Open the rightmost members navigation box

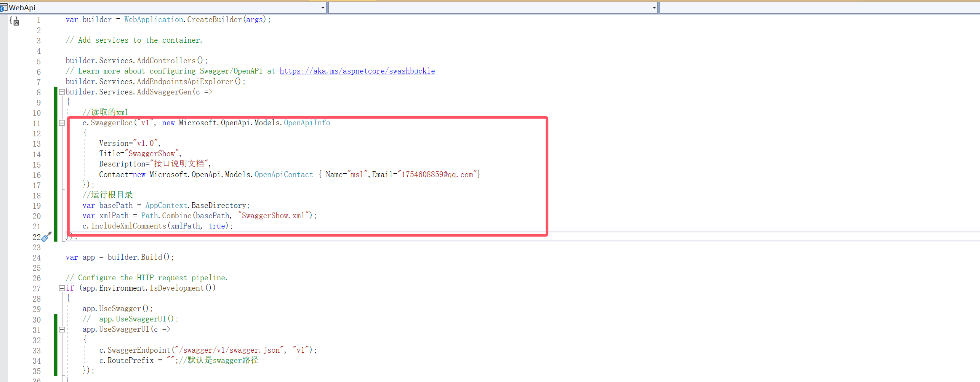820,8
